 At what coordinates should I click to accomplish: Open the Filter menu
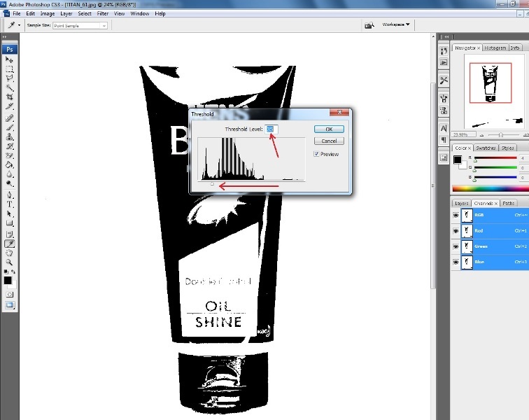click(x=103, y=13)
